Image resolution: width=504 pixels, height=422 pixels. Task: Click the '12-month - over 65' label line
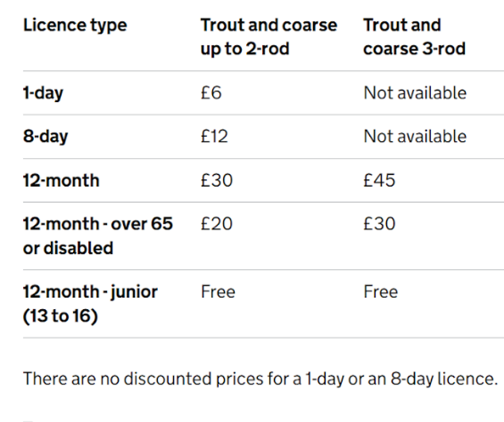[x=97, y=223]
